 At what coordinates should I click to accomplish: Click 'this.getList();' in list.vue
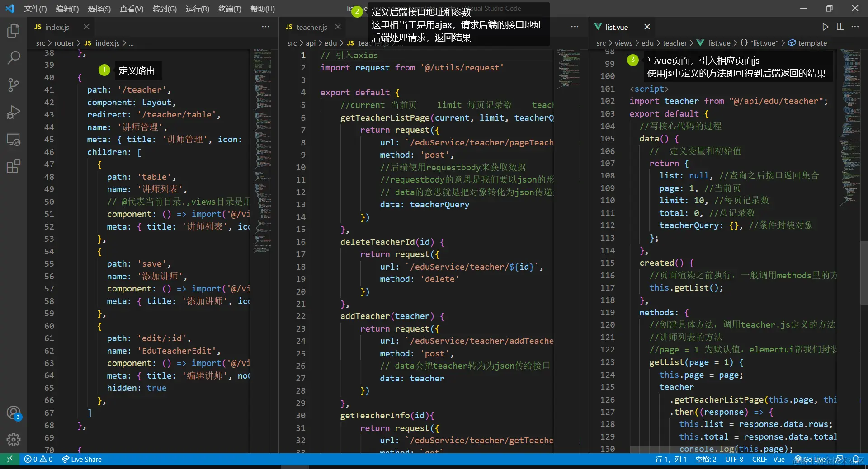[686, 288]
